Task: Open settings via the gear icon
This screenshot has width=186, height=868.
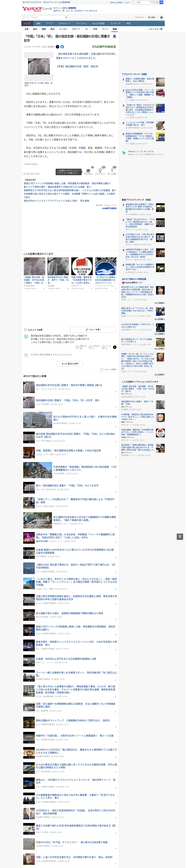Action: click(161, 18)
